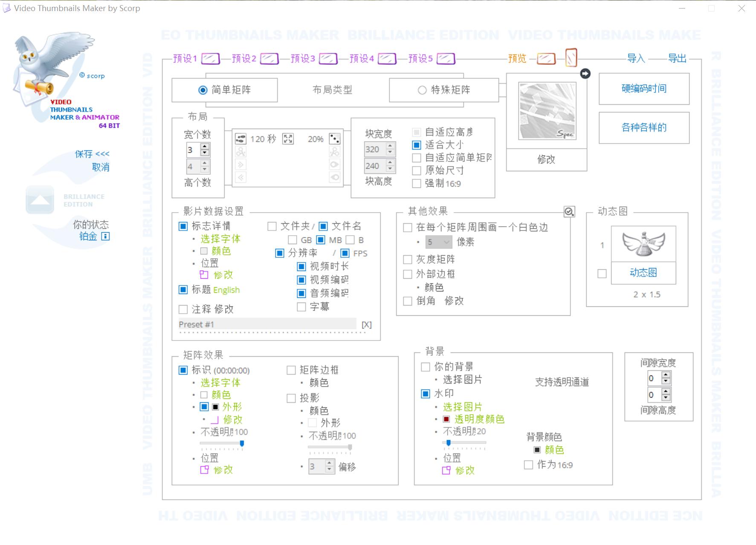
Task: Enable the 灰度矩阵 grayscale checkbox
Action: [x=408, y=260]
